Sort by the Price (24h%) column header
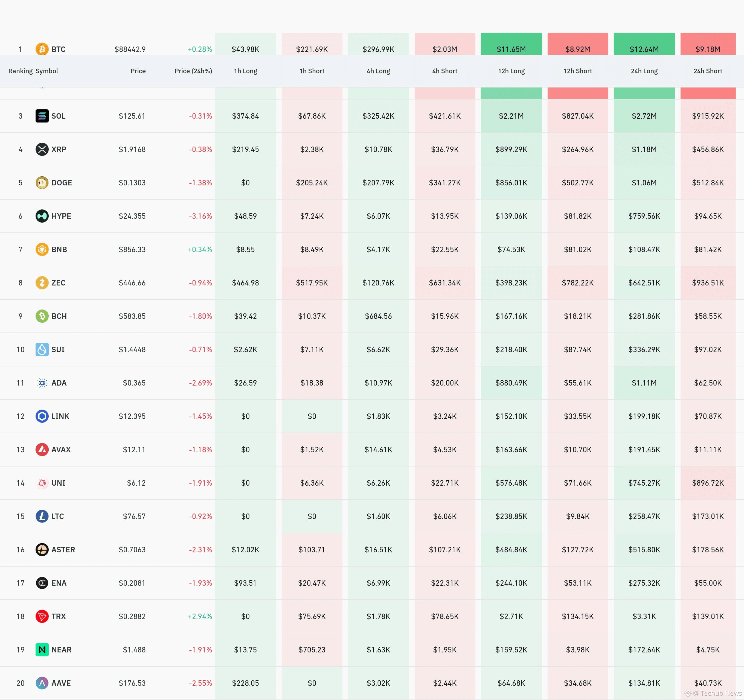 click(193, 71)
